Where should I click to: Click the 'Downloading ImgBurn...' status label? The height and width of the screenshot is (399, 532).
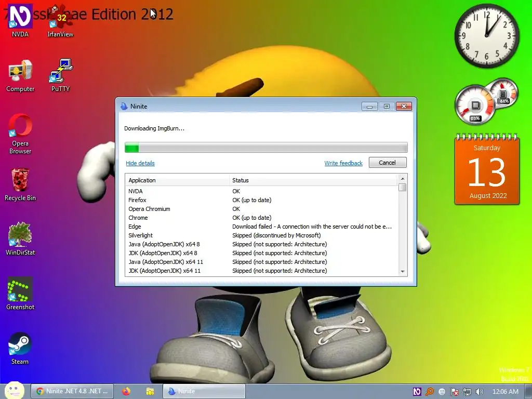click(x=154, y=129)
